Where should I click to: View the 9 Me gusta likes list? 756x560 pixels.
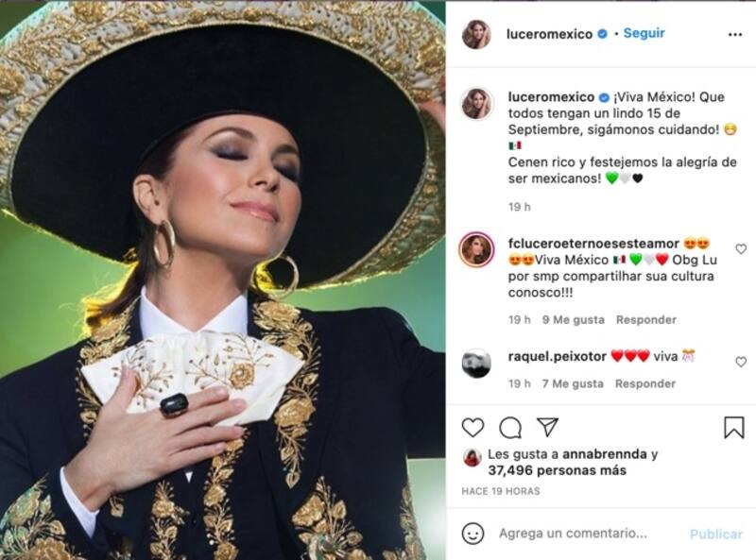pos(573,320)
